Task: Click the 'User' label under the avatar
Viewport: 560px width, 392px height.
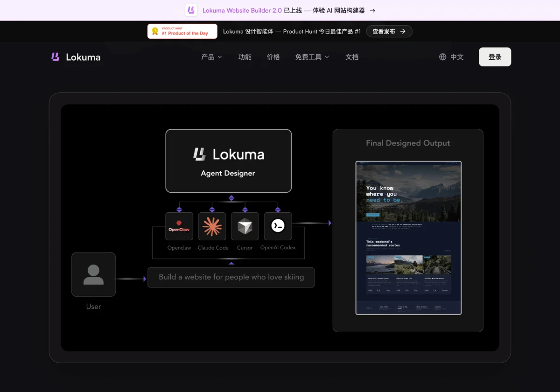Action: 93,307
